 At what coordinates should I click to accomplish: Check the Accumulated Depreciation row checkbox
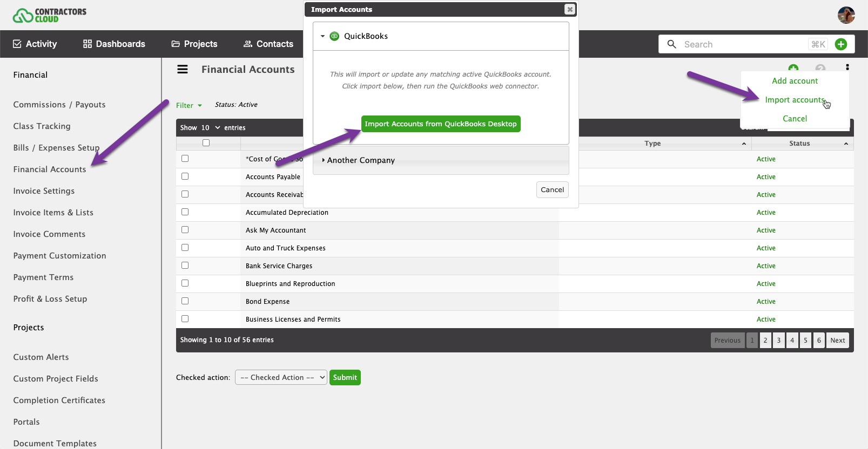click(185, 212)
